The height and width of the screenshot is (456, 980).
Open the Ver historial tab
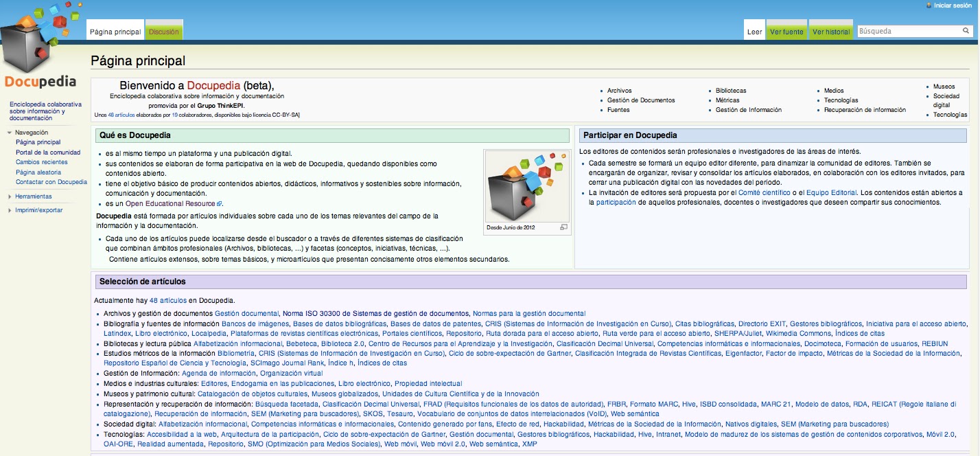(830, 30)
